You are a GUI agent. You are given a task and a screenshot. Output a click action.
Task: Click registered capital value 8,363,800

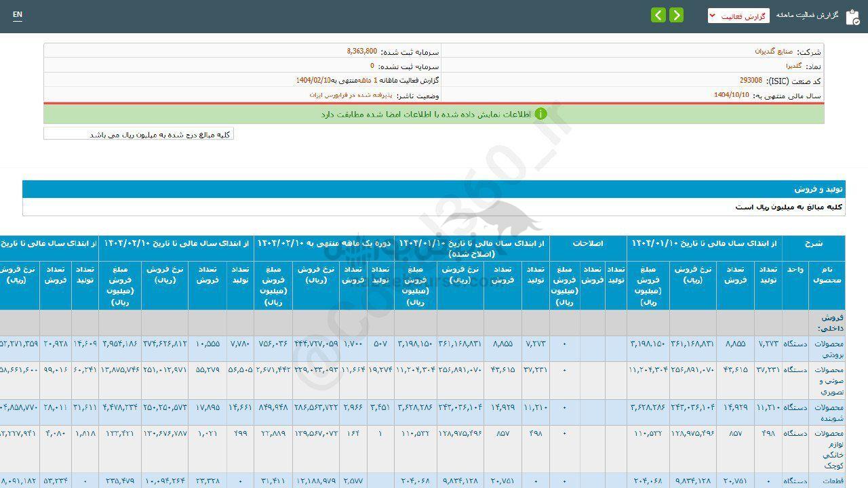361,52
